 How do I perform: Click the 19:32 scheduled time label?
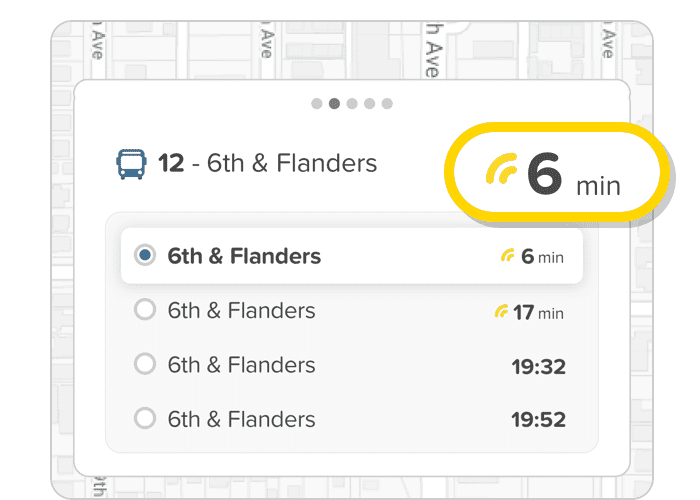point(538,367)
